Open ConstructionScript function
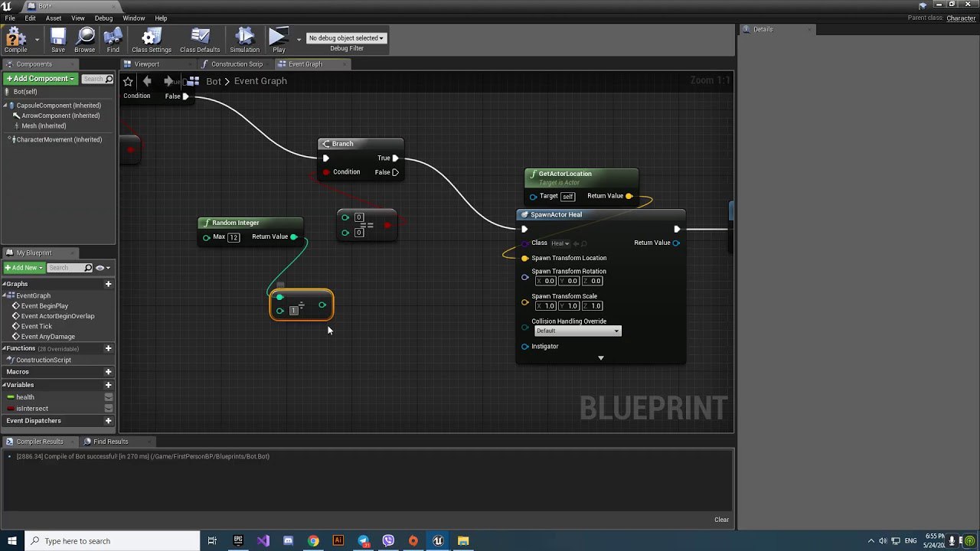The height and width of the screenshot is (551, 980). pos(43,360)
